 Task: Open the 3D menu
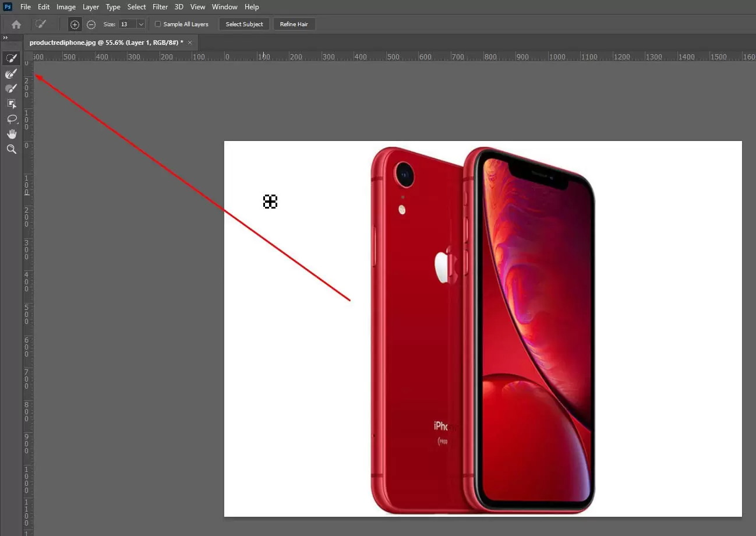179,7
